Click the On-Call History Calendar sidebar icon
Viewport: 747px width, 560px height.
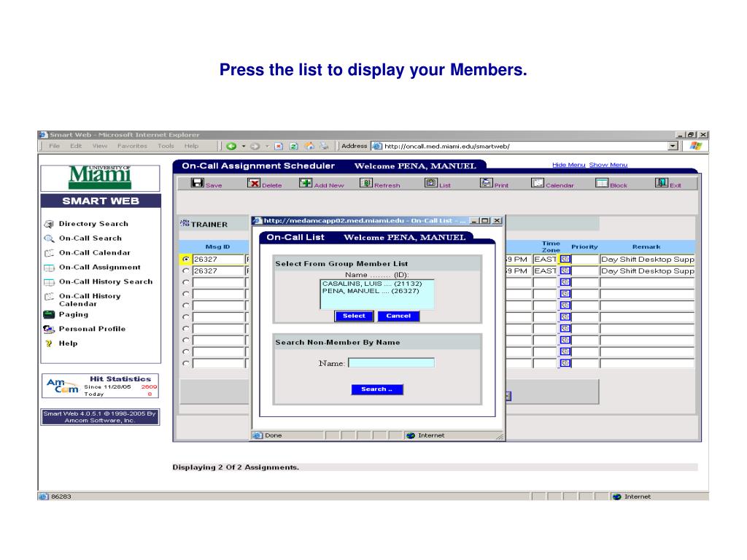[x=49, y=296]
